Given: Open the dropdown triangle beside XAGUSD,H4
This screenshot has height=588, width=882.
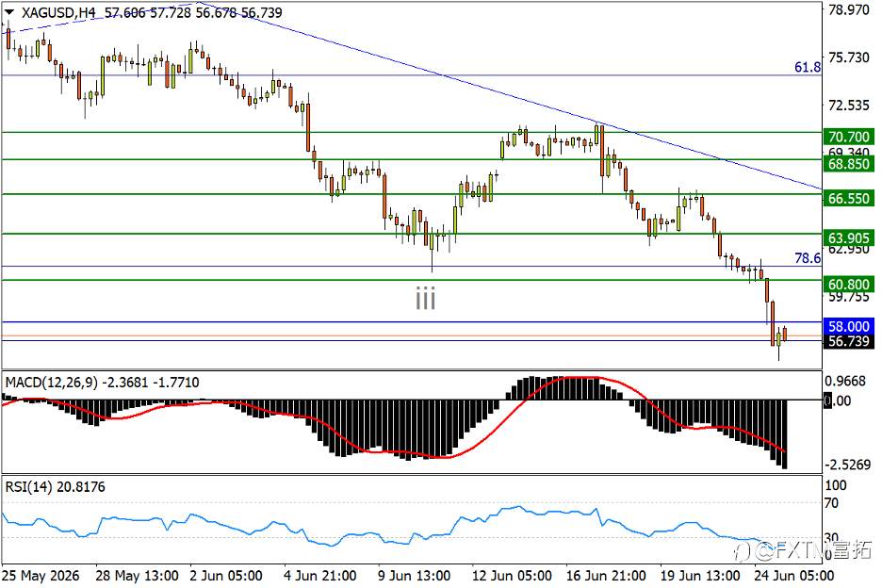Looking at the screenshot, I should 9,12.
